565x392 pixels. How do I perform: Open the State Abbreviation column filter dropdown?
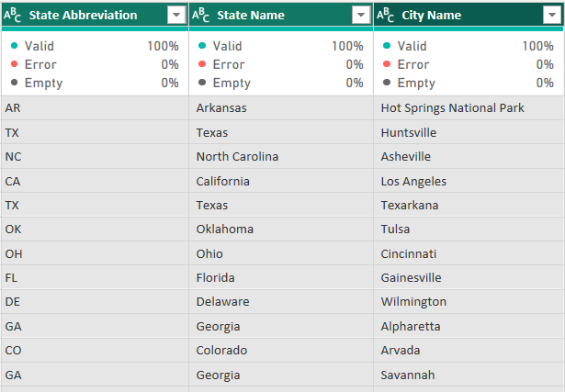coord(176,15)
